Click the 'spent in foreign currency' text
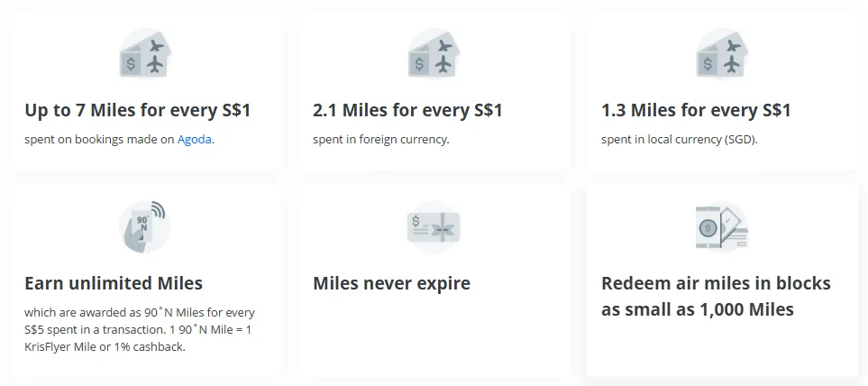Viewport: 868px width, 386px height. (x=380, y=140)
